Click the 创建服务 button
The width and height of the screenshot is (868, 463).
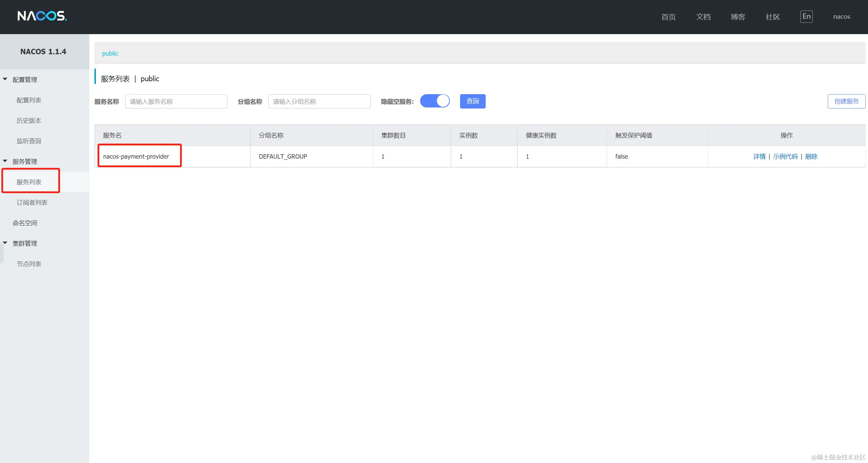point(846,101)
